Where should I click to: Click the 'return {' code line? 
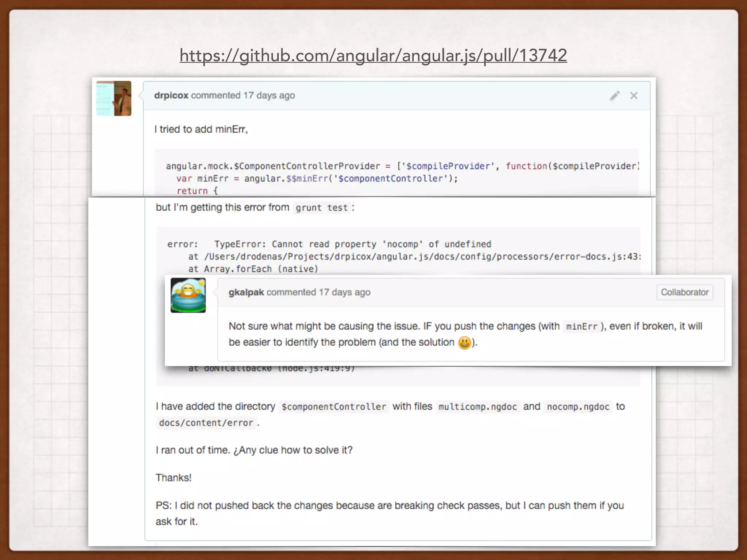pyautogui.click(x=197, y=191)
